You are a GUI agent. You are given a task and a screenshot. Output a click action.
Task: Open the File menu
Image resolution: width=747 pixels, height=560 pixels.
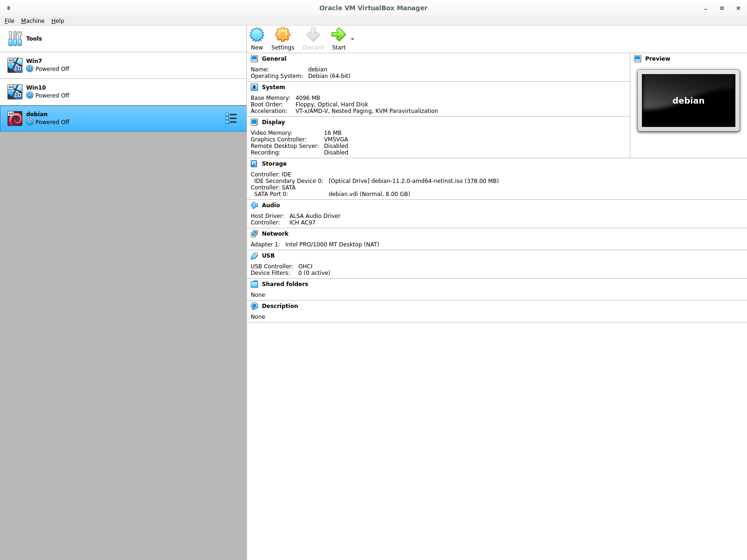(9, 21)
